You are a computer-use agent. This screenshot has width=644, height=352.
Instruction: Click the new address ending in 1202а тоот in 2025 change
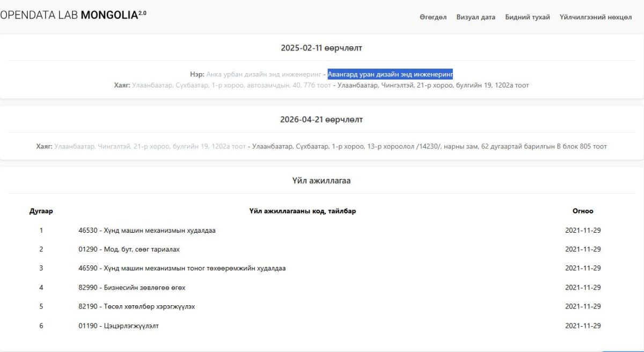433,85
